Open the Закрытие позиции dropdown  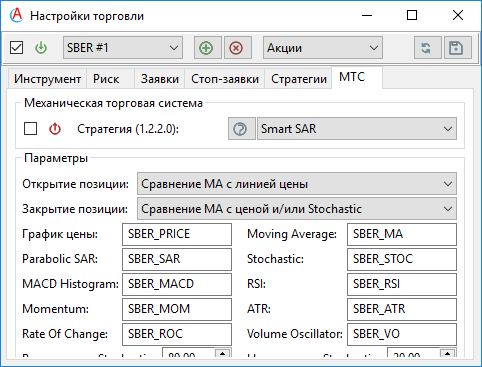[297, 209]
